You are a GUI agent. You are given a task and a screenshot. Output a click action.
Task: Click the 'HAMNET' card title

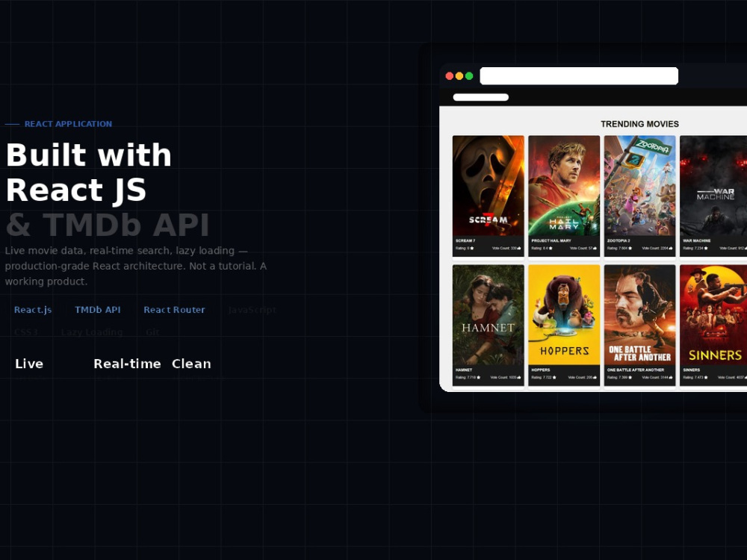click(x=464, y=370)
